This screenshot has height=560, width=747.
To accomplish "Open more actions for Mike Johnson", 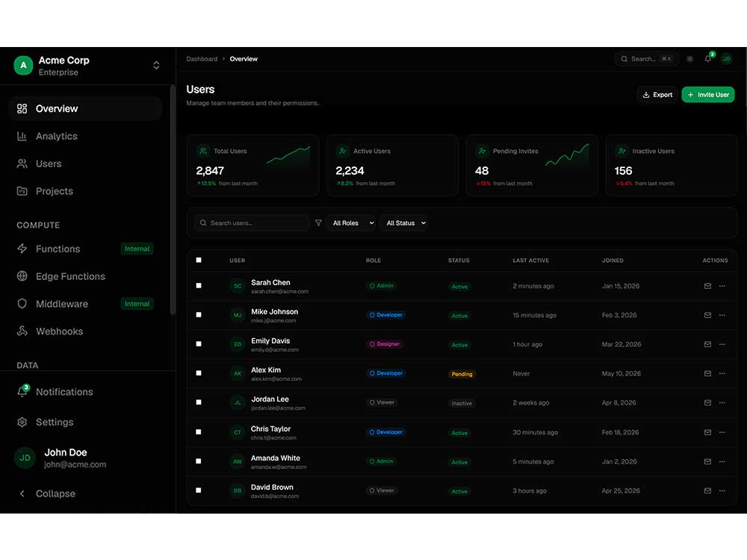I will 722,315.
